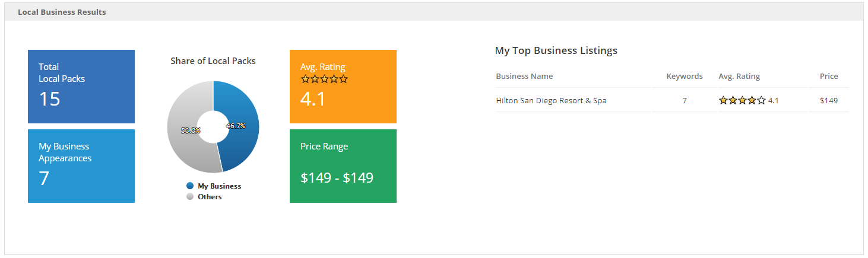
Task: Click the My Business Appearances tile
Action: click(81, 165)
